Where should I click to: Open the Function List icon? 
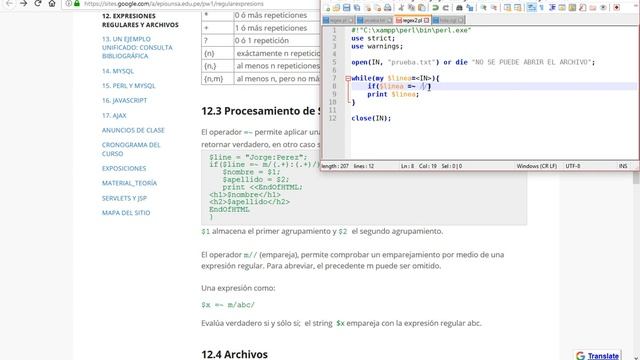coord(582,8)
